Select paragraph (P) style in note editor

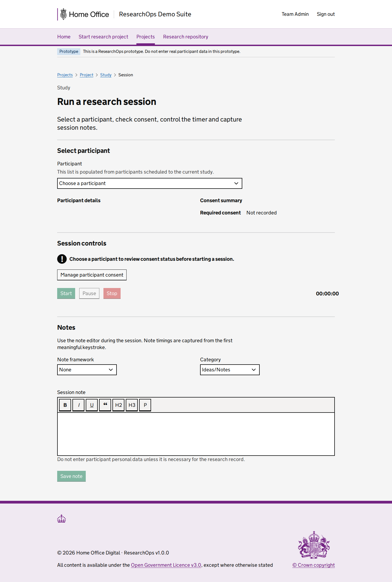coord(145,405)
